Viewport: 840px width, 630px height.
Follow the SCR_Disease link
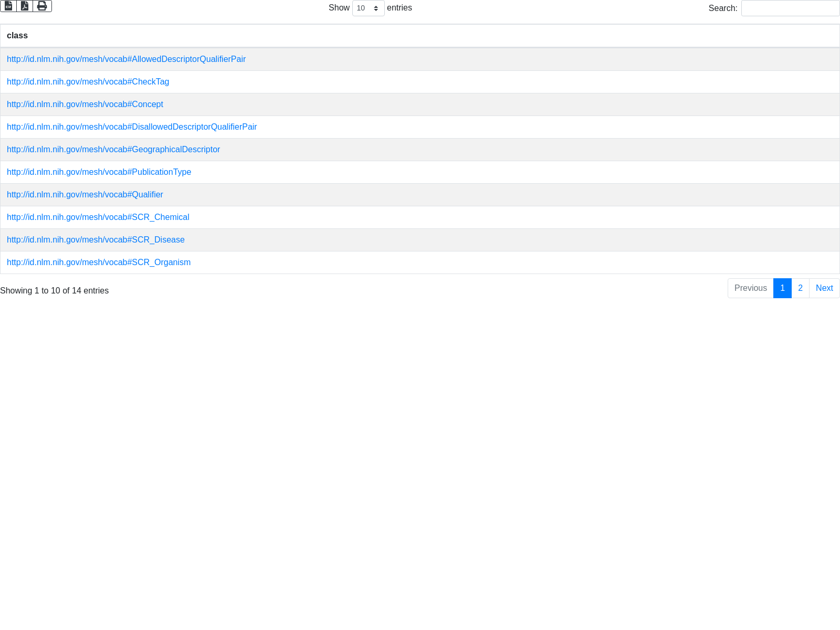pos(96,240)
